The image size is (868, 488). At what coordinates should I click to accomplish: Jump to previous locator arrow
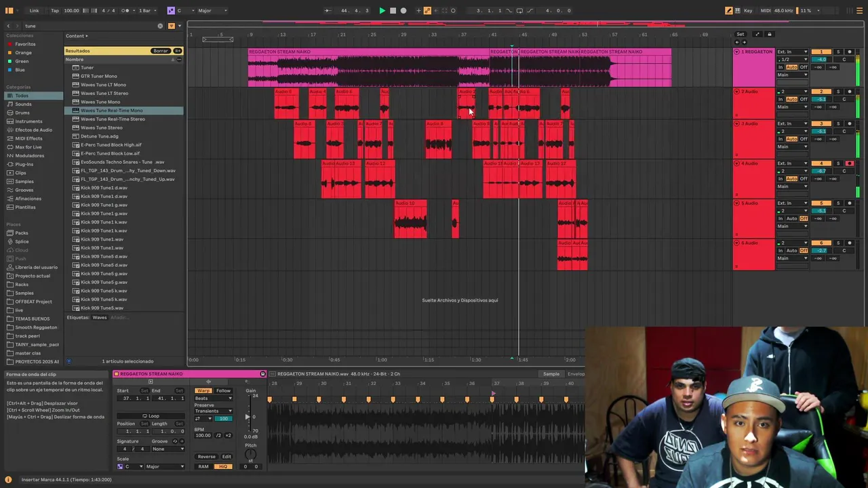(737, 42)
